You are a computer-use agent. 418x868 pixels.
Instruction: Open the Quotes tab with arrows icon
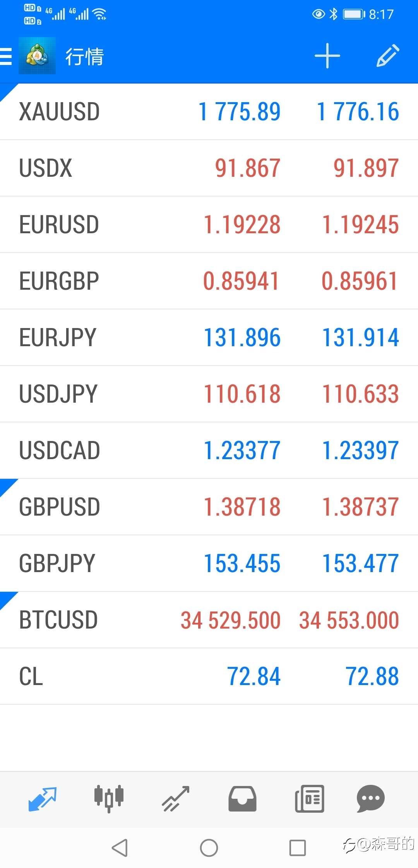point(43,799)
